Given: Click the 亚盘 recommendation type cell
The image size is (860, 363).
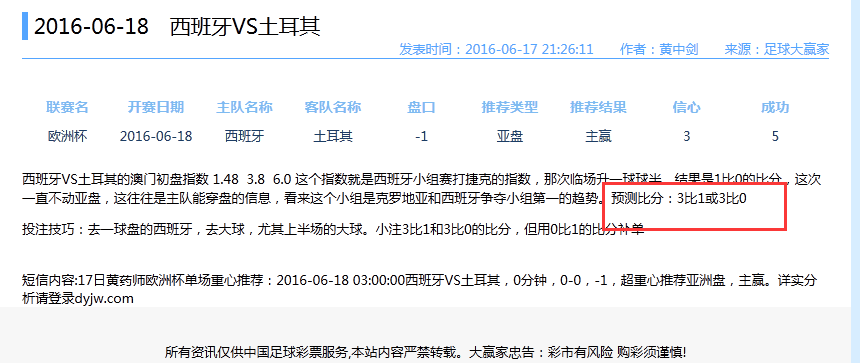Looking at the screenshot, I should (510, 136).
